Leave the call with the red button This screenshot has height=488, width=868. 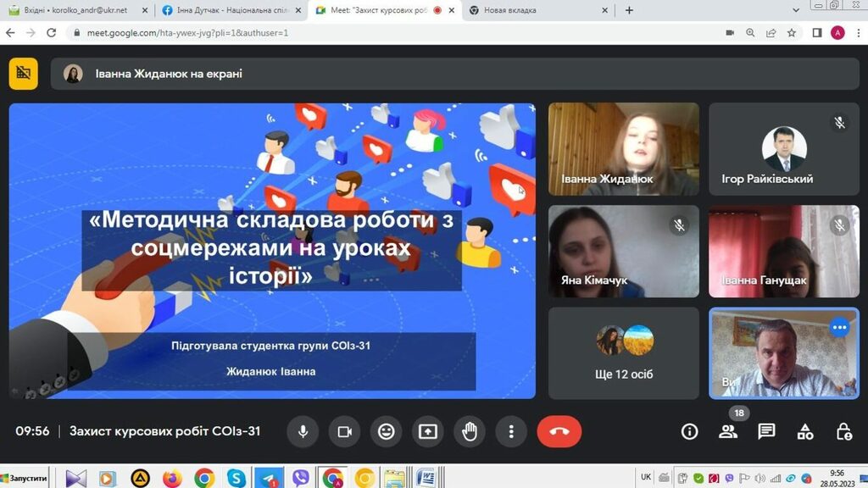point(559,432)
